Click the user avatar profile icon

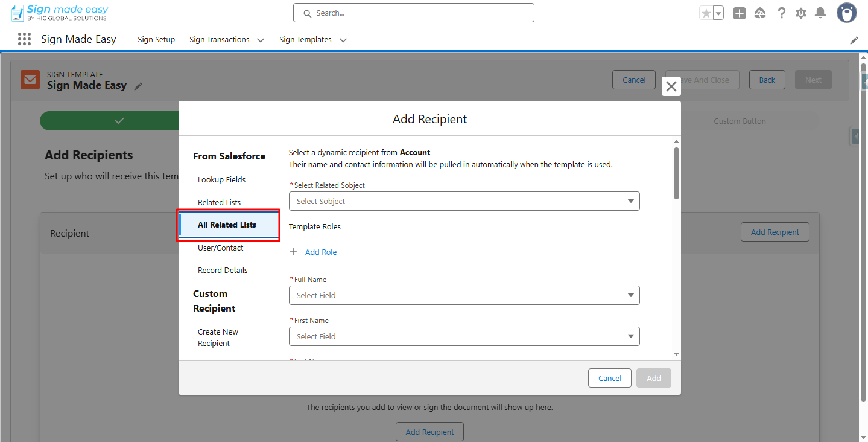846,13
